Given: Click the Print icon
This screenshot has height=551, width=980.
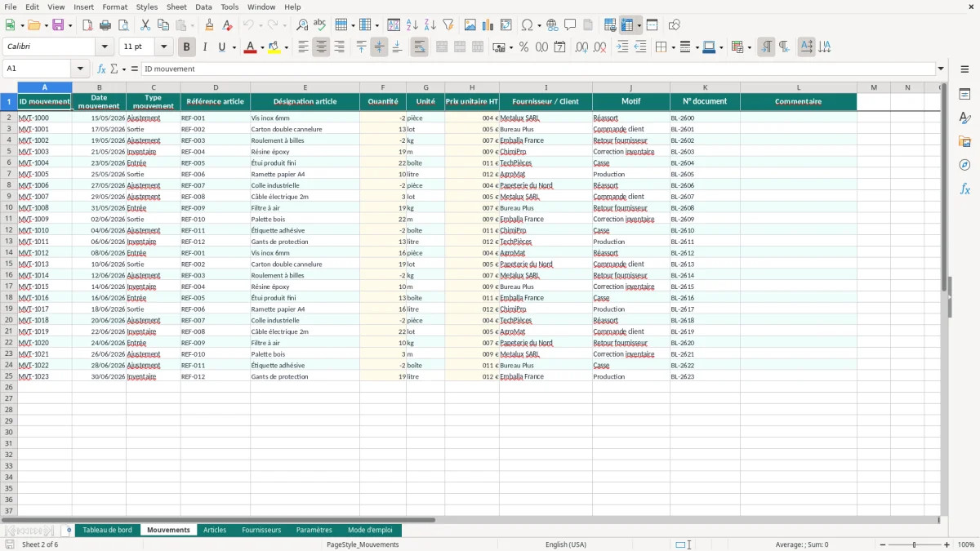Looking at the screenshot, I should (105, 25).
